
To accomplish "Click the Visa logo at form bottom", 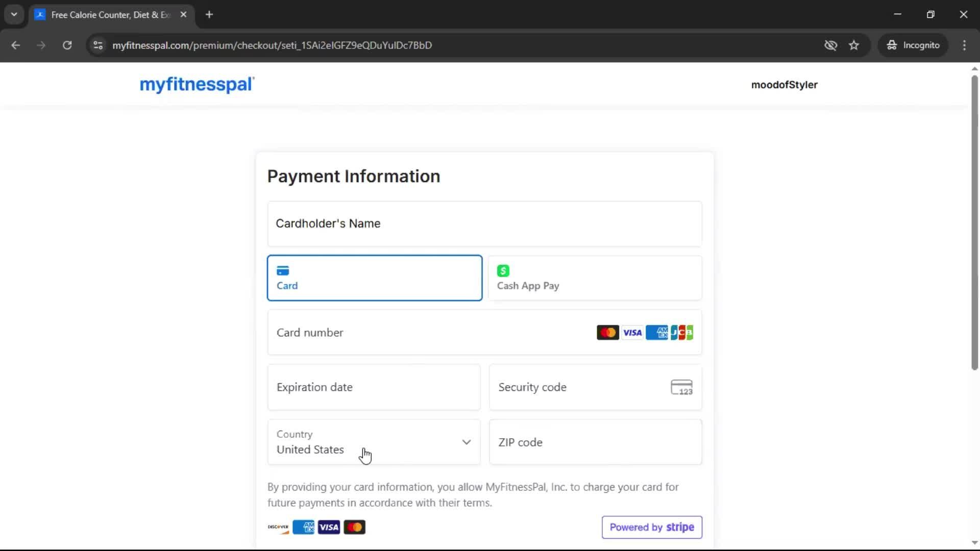I will point(329,527).
